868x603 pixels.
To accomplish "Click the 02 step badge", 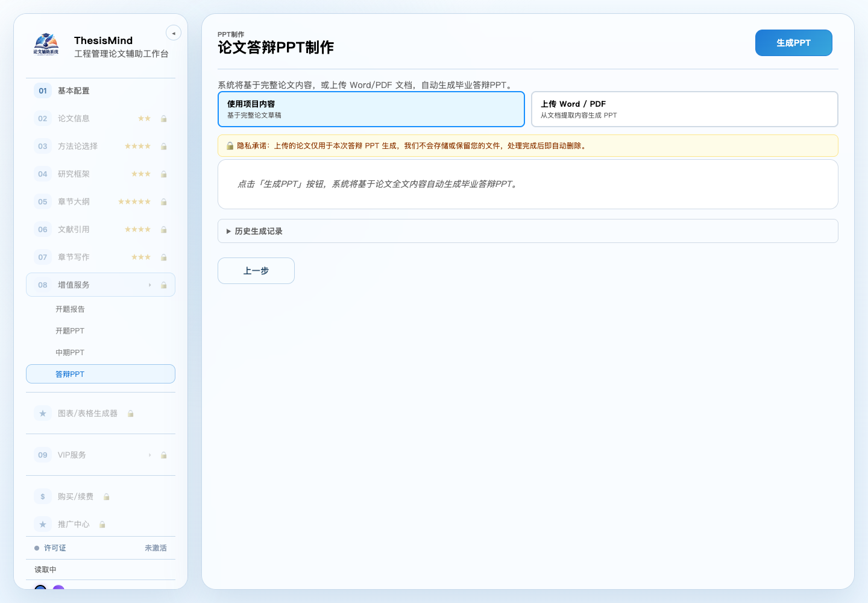I will click(x=43, y=119).
